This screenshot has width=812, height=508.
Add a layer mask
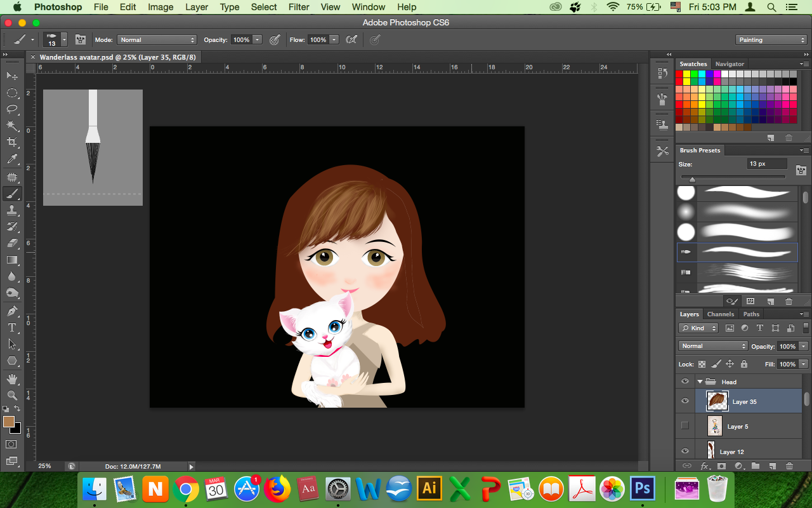click(x=721, y=466)
